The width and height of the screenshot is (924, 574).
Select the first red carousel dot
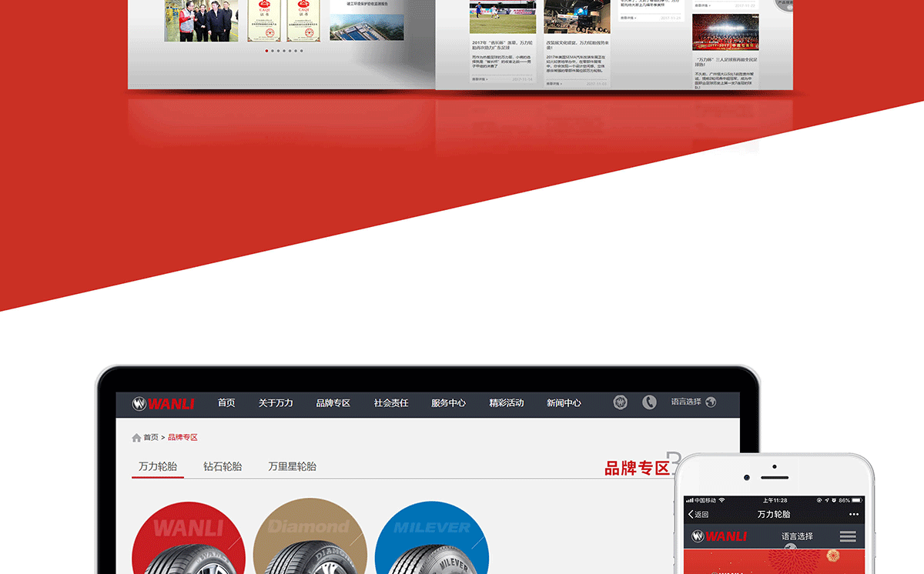click(266, 51)
